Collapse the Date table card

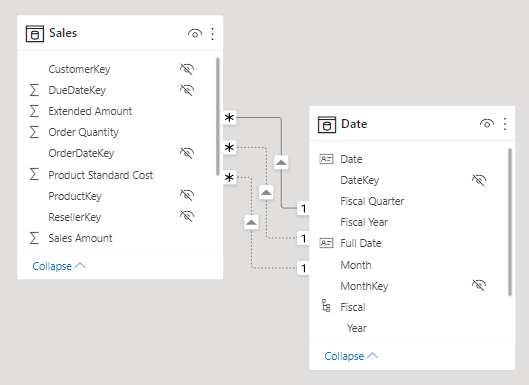[x=351, y=356]
